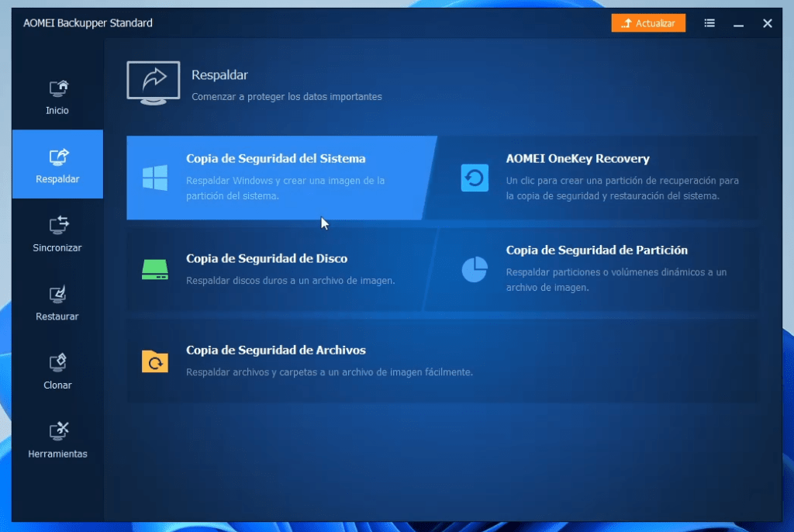Open the Herramientas tools icon
794x532 pixels.
coord(58,431)
